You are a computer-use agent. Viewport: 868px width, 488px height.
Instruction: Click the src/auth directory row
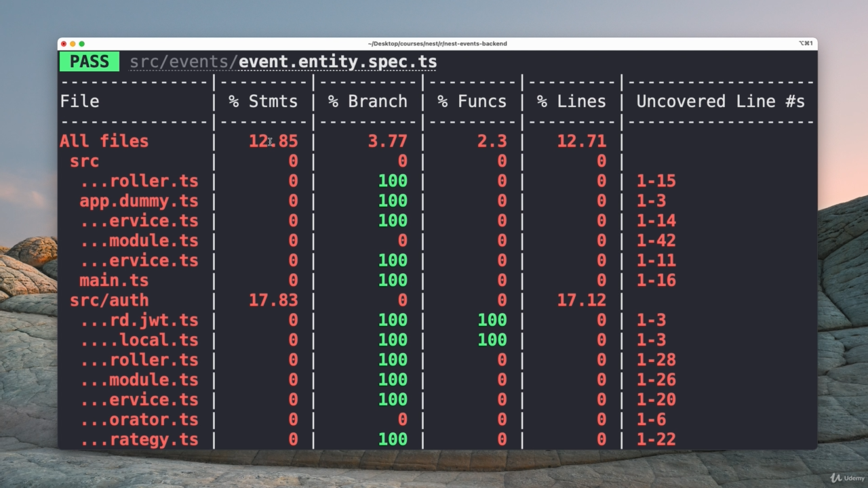click(x=109, y=300)
